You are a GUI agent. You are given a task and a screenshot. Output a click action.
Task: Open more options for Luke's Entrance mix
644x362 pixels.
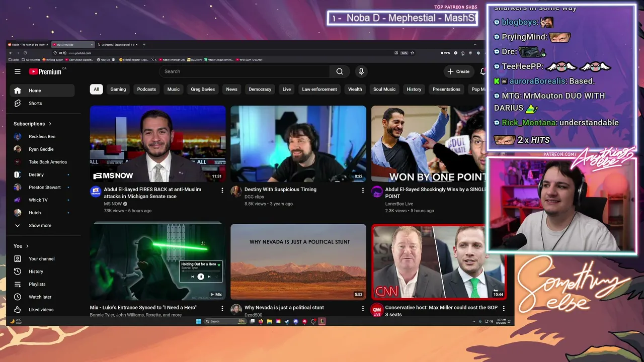(x=222, y=308)
